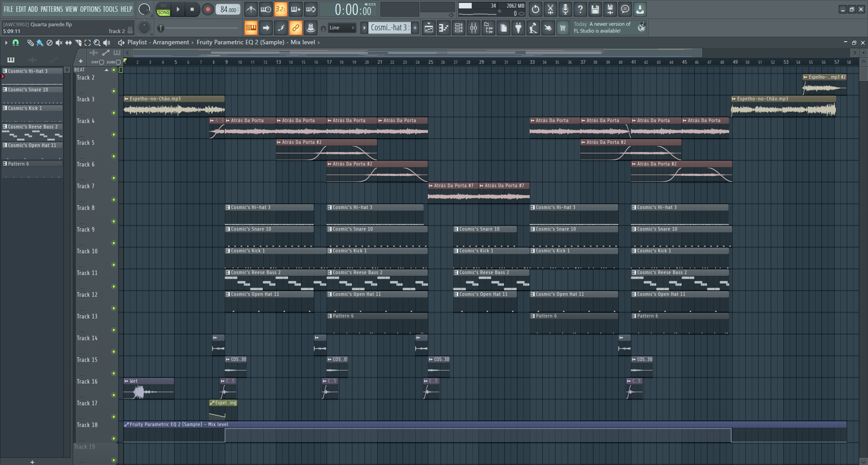Click the 84.000 tempo field
The height and width of the screenshot is (465, 868).
228,9
